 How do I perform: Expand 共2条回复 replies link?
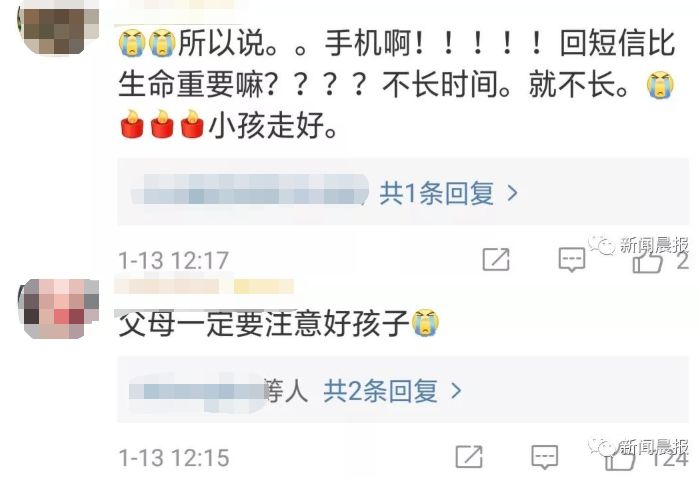tap(380, 391)
